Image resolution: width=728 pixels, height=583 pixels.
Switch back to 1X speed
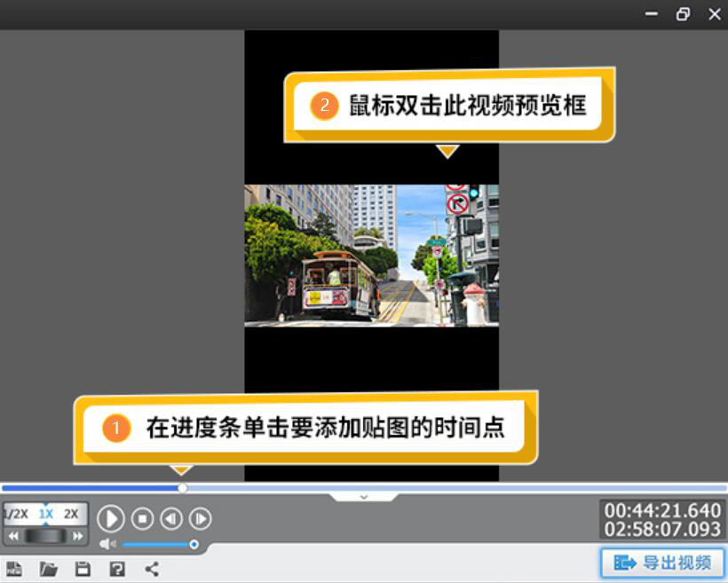[45, 513]
